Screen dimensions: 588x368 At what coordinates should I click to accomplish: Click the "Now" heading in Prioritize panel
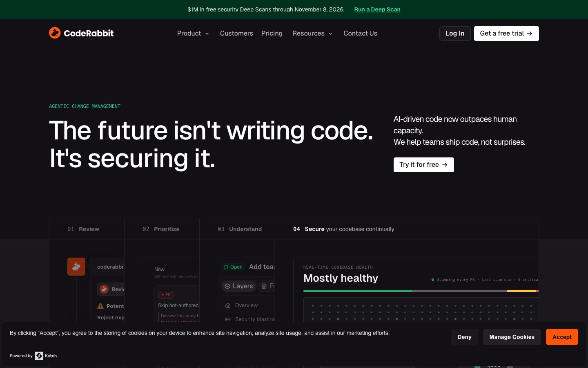pyautogui.click(x=159, y=269)
